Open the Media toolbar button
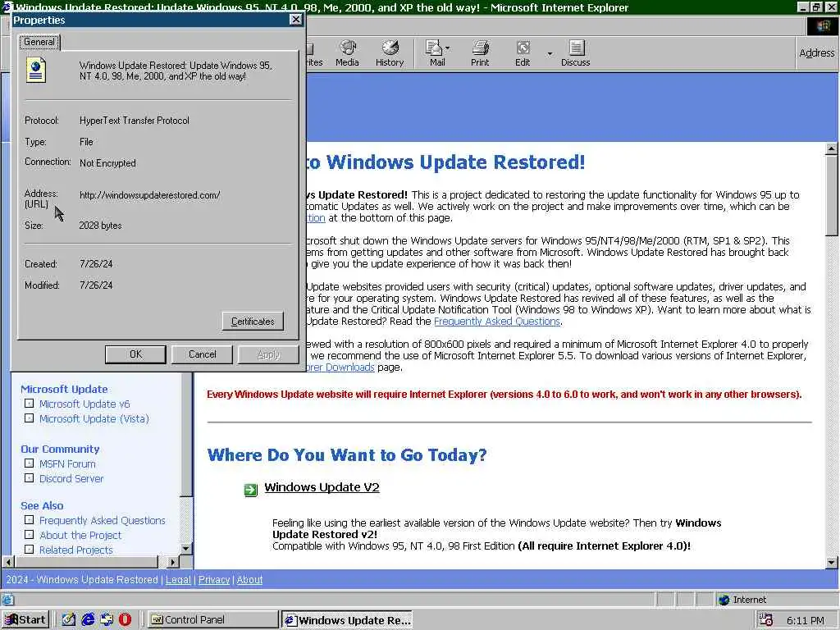840x630 pixels. click(x=347, y=53)
